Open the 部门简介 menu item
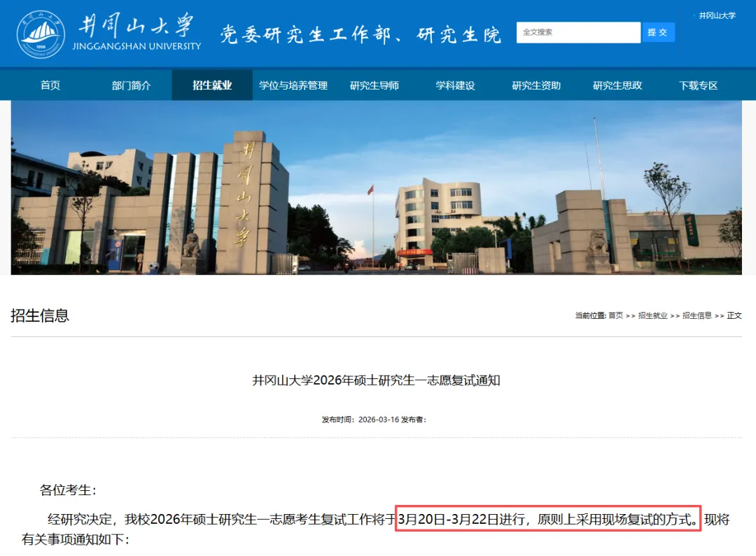The height and width of the screenshot is (556, 756). [131, 85]
